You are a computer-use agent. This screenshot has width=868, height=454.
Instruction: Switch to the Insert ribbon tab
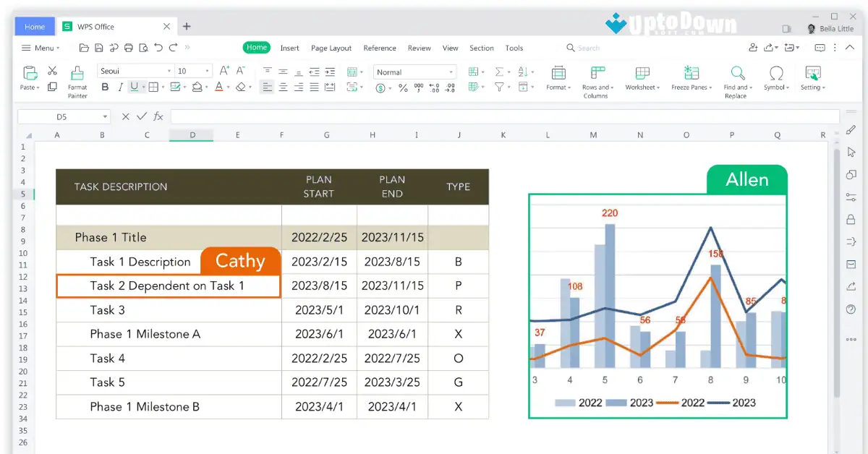pyautogui.click(x=289, y=48)
